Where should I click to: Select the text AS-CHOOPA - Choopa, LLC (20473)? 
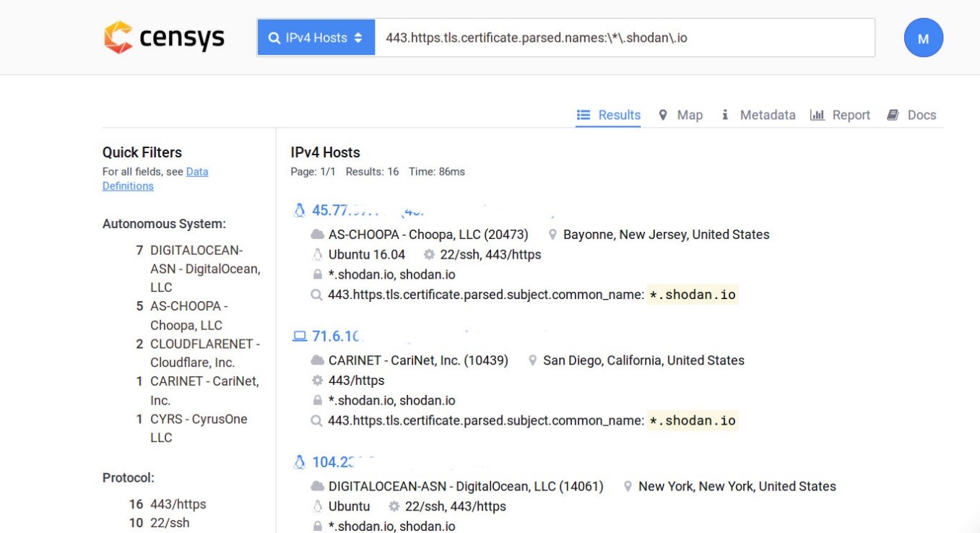(x=428, y=234)
